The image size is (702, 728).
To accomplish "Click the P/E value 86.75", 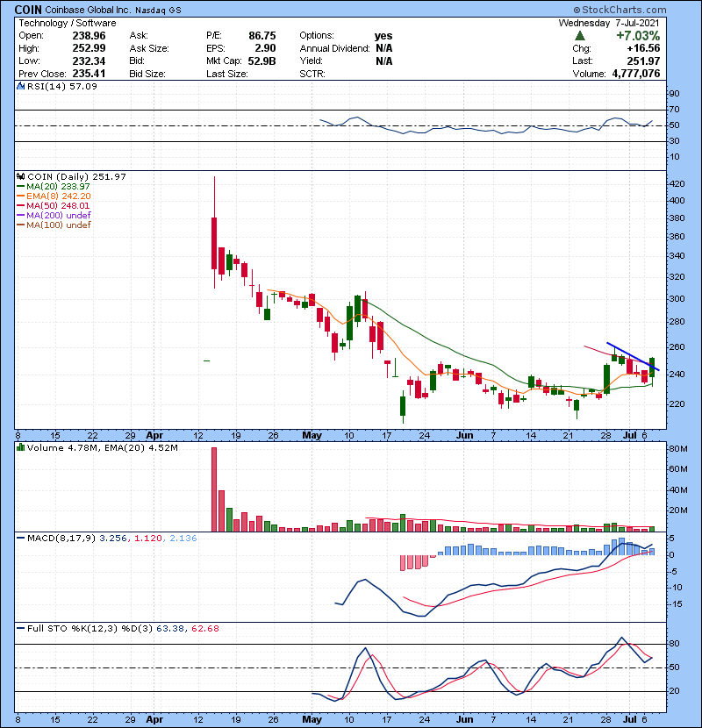I will coord(262,36).
